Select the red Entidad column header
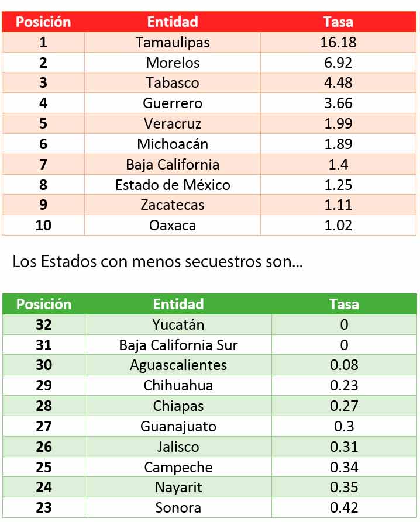The height and width of the screenshot is (522, 420). tap(173, 22)
